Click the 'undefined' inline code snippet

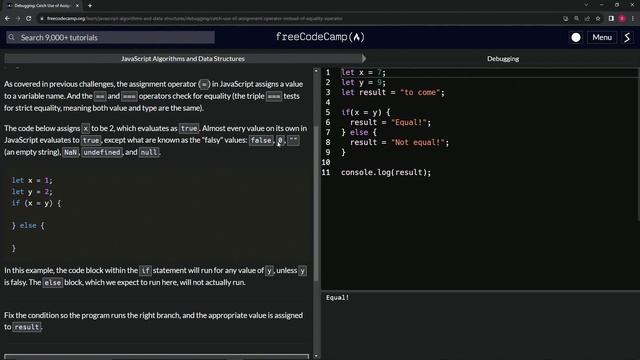[x=102, y=152]
